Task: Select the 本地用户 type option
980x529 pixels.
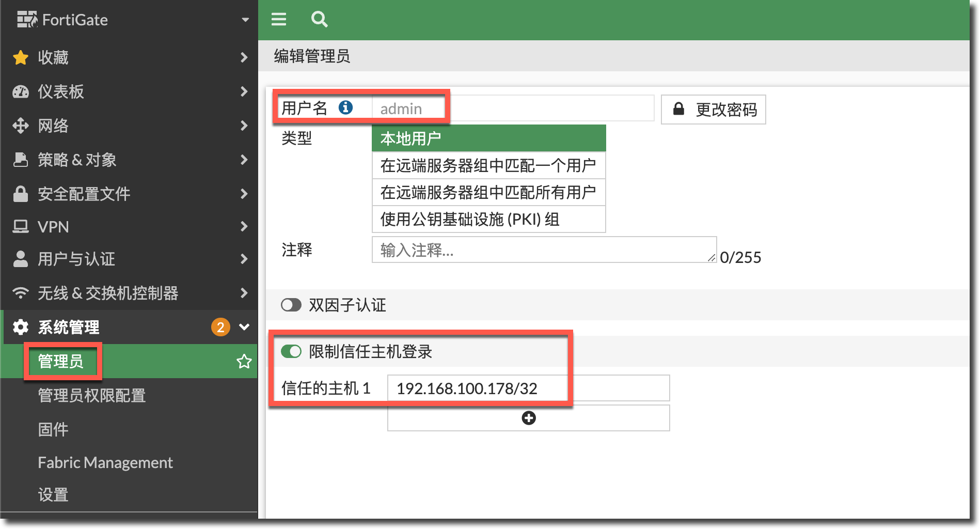Action: tap(488, 138)
